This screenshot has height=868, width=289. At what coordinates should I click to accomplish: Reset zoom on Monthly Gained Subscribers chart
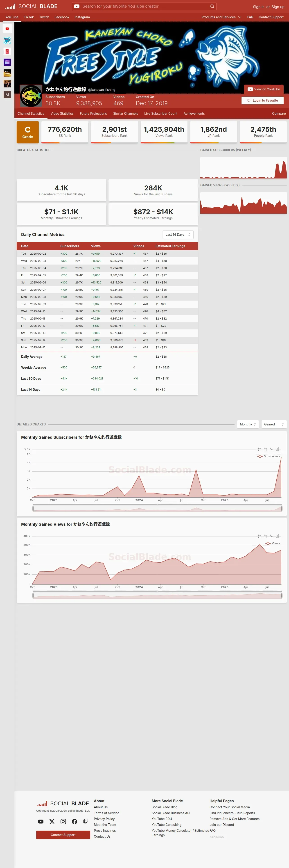(265, 449)
